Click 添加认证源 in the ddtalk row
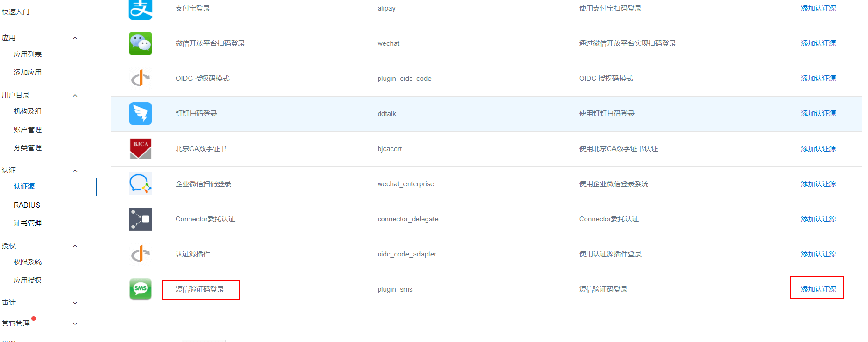868x342 pixels. (x=818, y=114)
